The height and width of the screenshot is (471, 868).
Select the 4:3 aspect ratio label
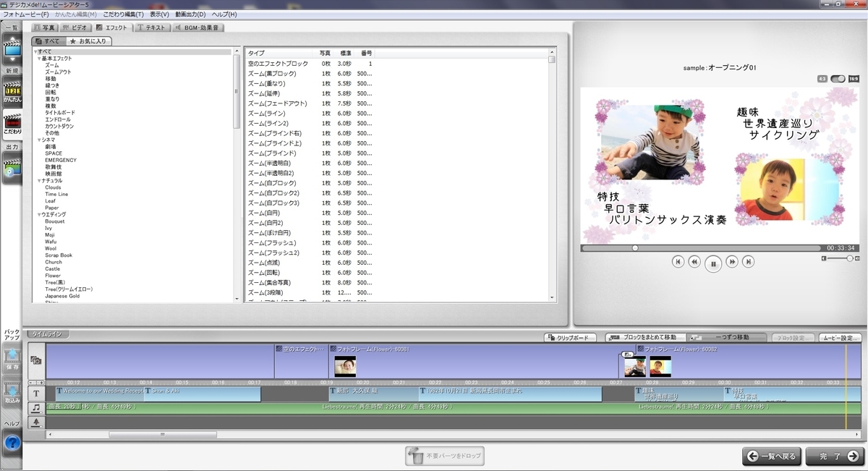(x=823, y=79)
